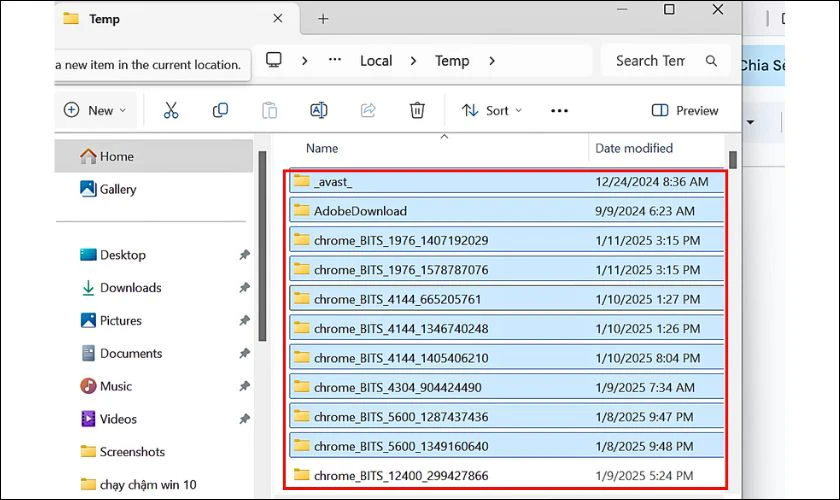The height and width of the screenshot is (500, 840).
Task: Expand the chevron after Local
Action: click(x=413, y=61)
